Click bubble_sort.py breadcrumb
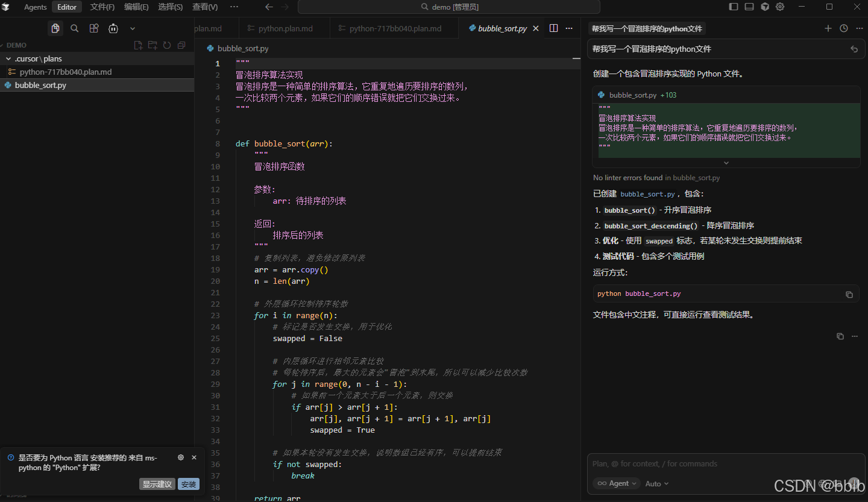This screenshot has height=502, width=868. click(242, 48)
